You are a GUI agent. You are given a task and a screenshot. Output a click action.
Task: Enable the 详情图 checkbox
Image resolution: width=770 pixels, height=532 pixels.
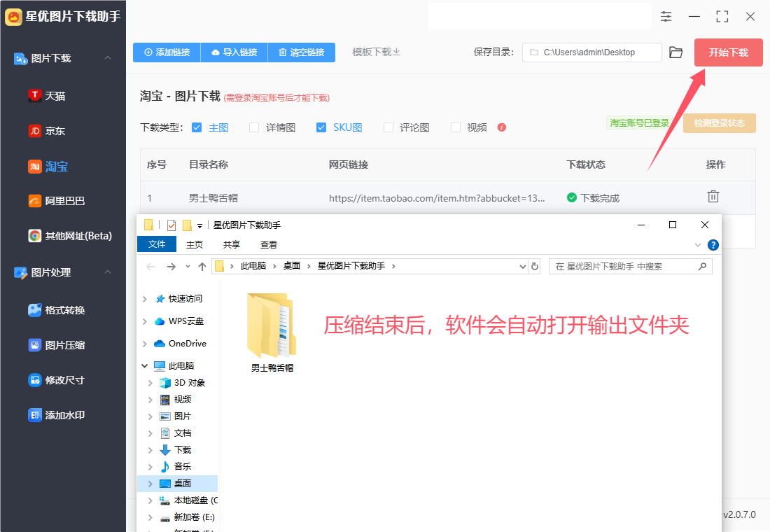pyautogui.click(x=254, y=127)
